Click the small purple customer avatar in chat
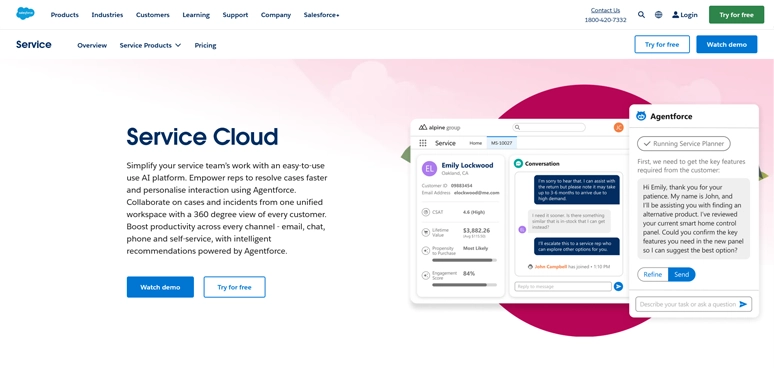 [522, 229]
